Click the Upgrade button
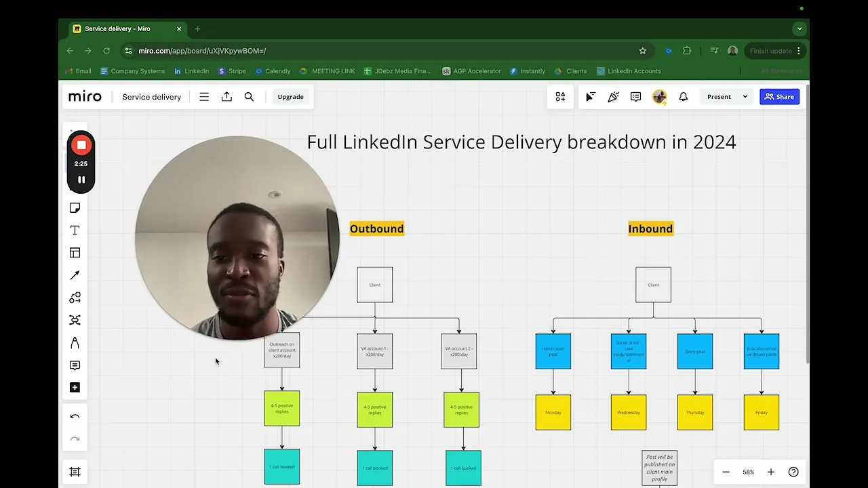Image resolution: width=868 pixels, height=488 pixels. click(290, 97)
